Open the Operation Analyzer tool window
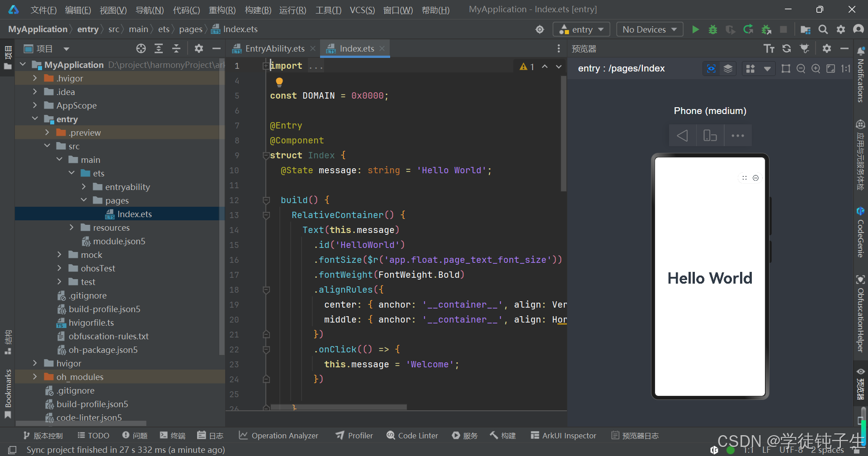868x456 pixels. [278, 436]
